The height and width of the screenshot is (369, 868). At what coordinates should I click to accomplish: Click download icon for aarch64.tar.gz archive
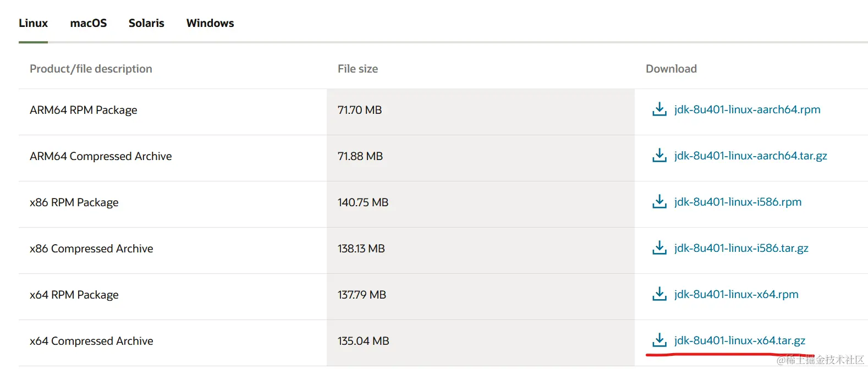[x=659, y=156]
